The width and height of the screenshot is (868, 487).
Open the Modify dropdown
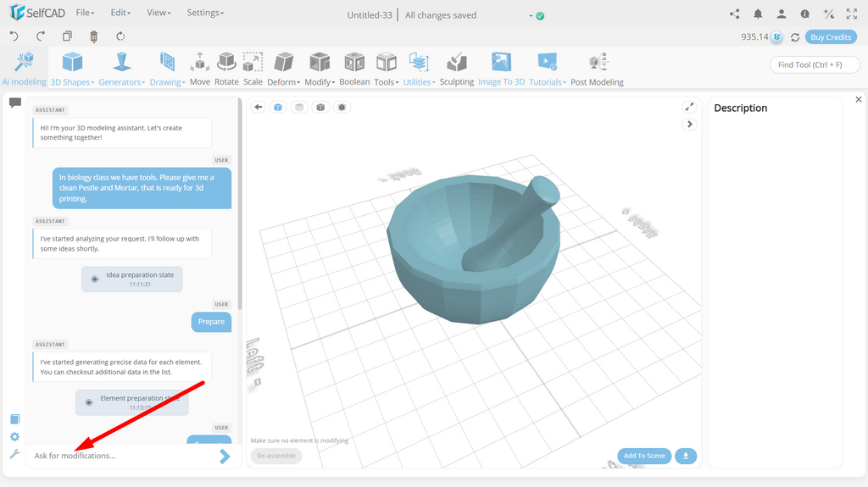[320, 69]
